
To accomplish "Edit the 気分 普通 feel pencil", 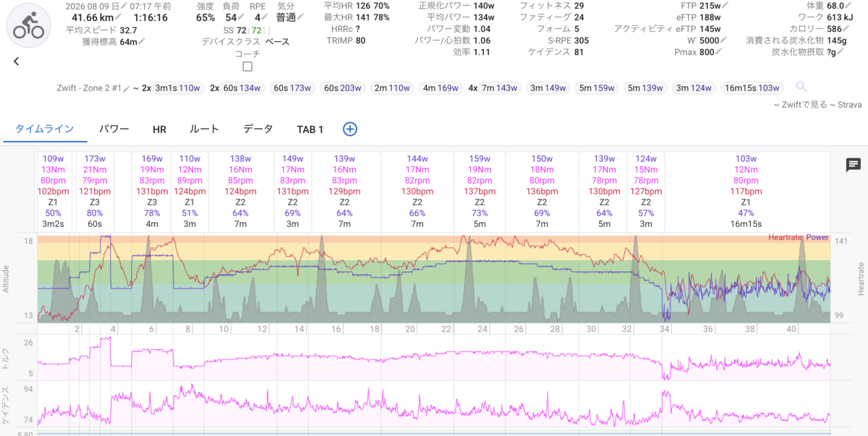I will (x=300, y=17).
